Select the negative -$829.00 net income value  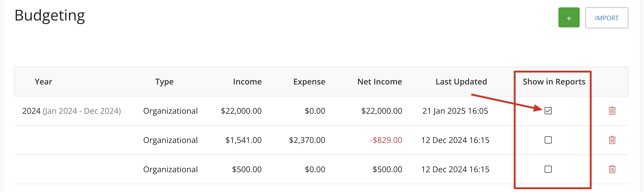click(386, 140)
